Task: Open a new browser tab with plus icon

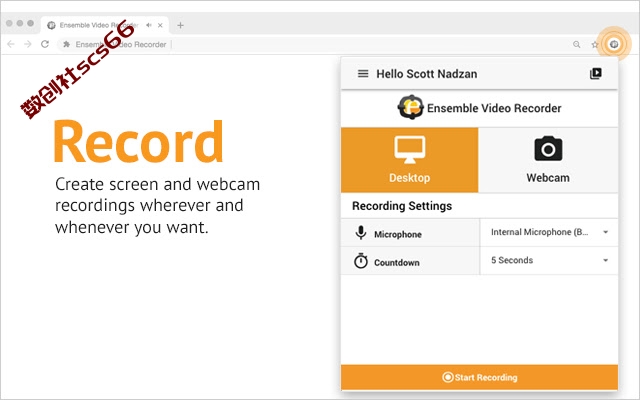Action: [180, 25]
